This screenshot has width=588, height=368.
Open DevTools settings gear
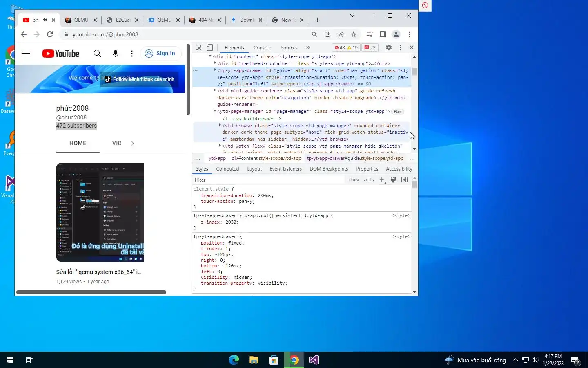click(388, 47)
